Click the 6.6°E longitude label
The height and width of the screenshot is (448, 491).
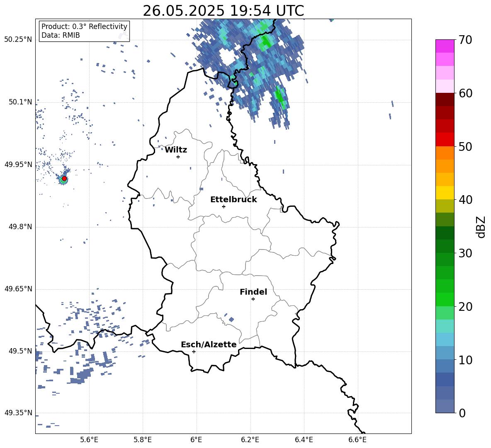coord(357,440)
